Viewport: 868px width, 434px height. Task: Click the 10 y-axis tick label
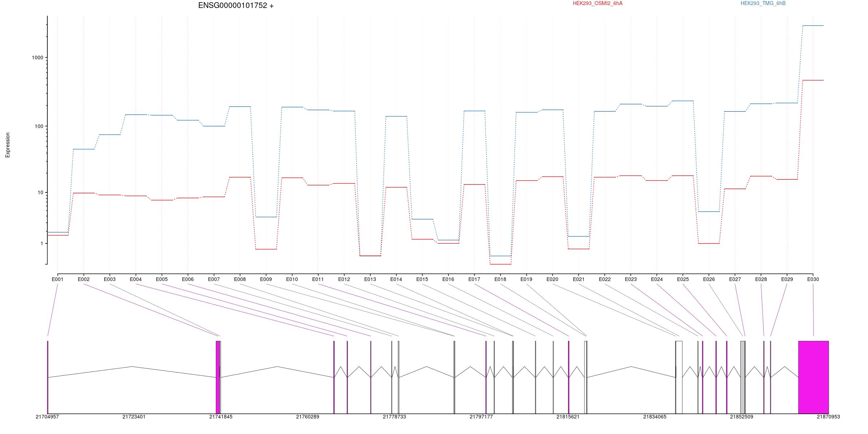40,192
